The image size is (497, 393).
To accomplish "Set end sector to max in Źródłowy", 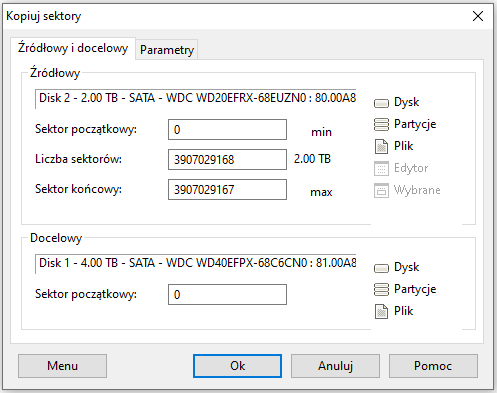I will 321,192.
